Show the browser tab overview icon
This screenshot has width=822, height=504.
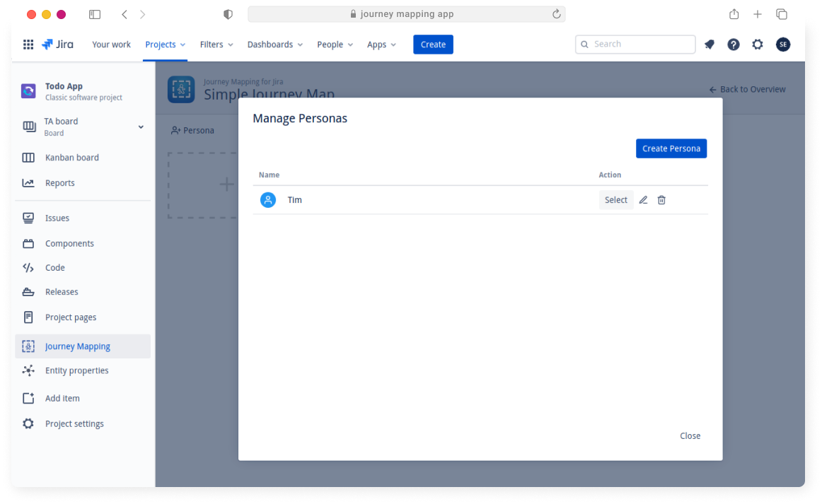click(x=782, y=14)
